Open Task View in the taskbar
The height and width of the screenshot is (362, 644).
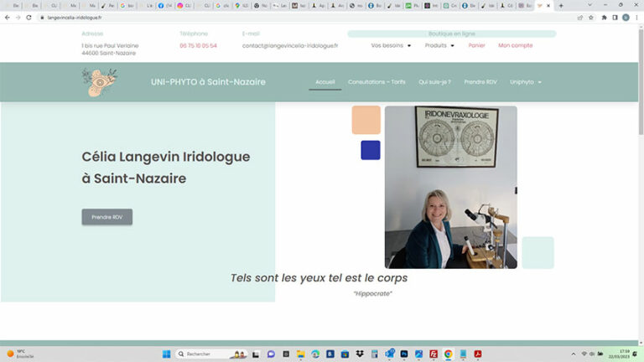[256, 354]
